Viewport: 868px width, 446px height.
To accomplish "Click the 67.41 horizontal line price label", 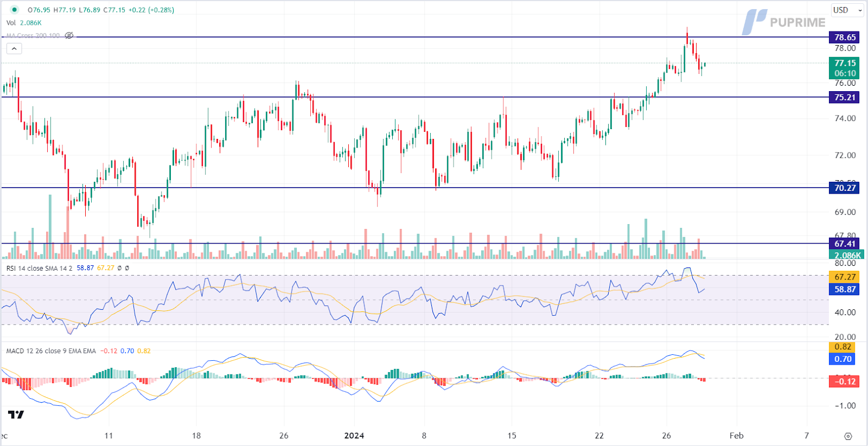I will pyautogui.click(x=845, y=244).
